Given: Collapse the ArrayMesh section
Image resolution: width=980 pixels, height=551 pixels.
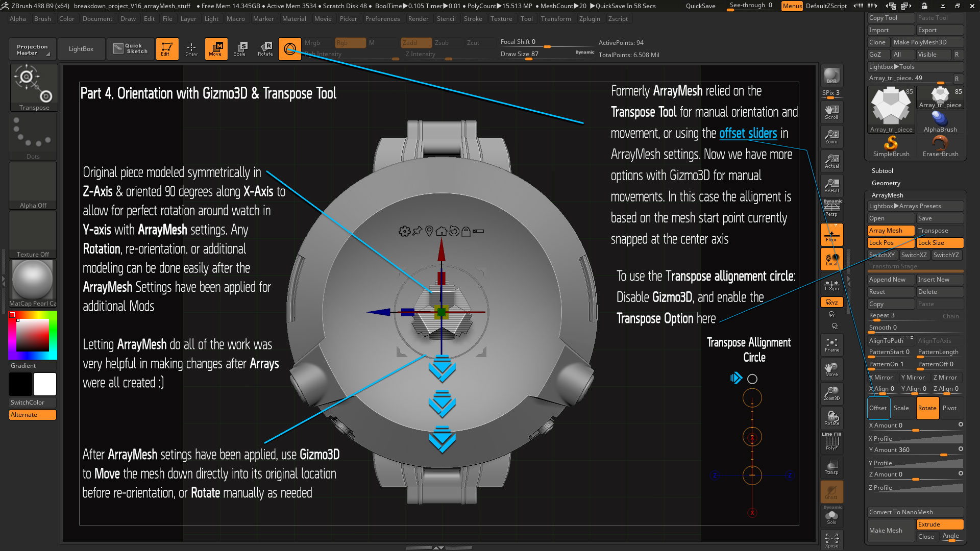Looking at the screenshot, I should [887, 195].
